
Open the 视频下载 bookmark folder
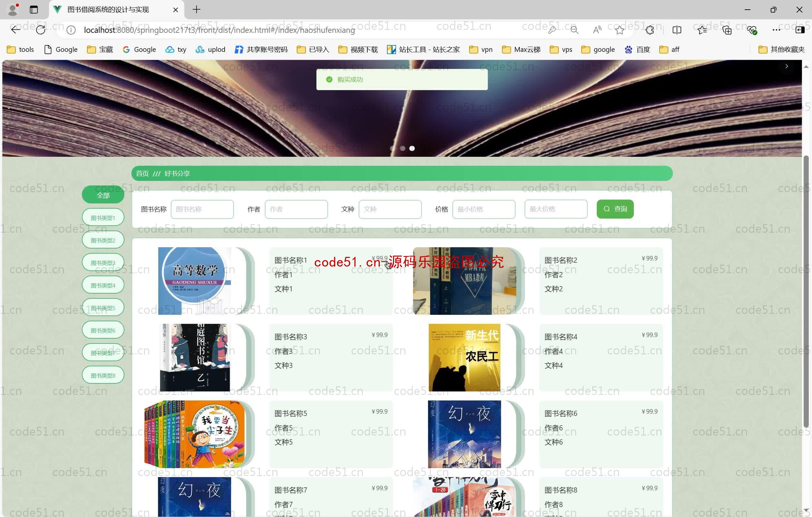pyautogui.click(x=358, y=50)
